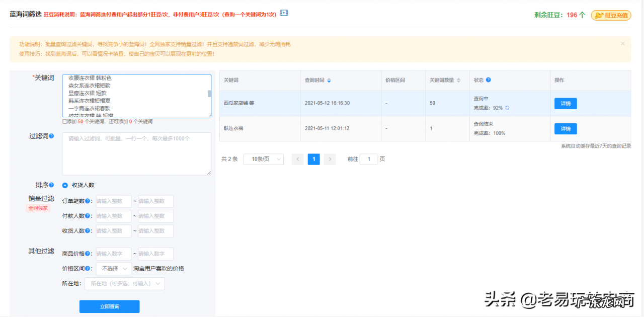Image resolution: width=644 pixels, height=317 pixels.
Task: Click the 立即查询 query button
Action: pos(109,306)
